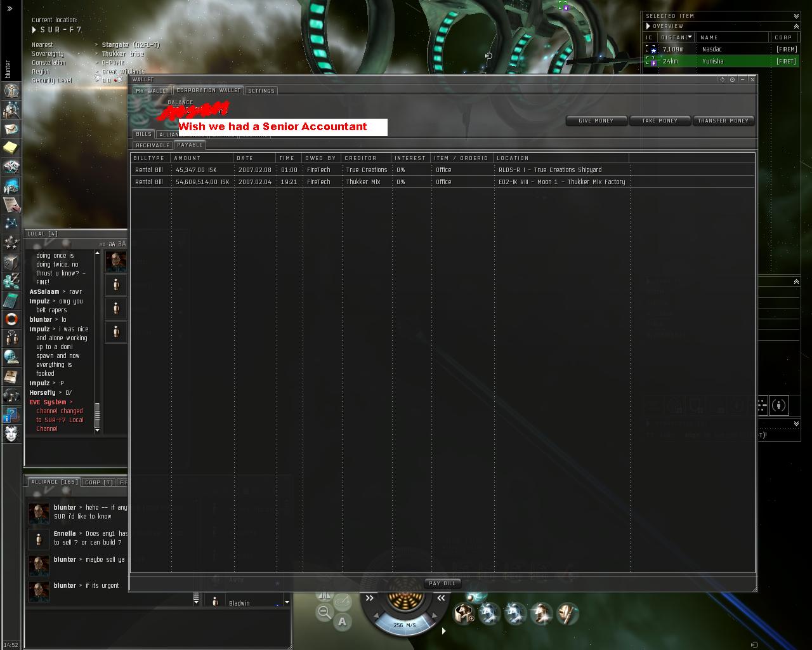Switch to Corporation Wallet tab

(208, 90)
